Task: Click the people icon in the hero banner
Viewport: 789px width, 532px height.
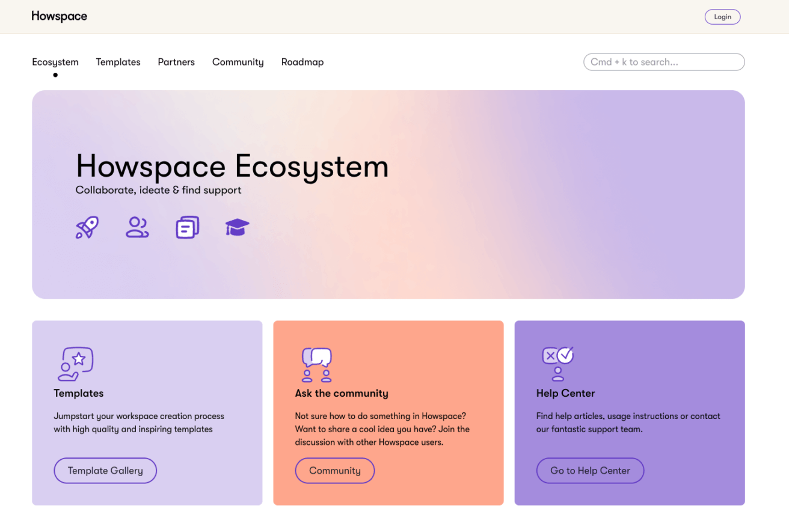Action: (x=137, y=227)
